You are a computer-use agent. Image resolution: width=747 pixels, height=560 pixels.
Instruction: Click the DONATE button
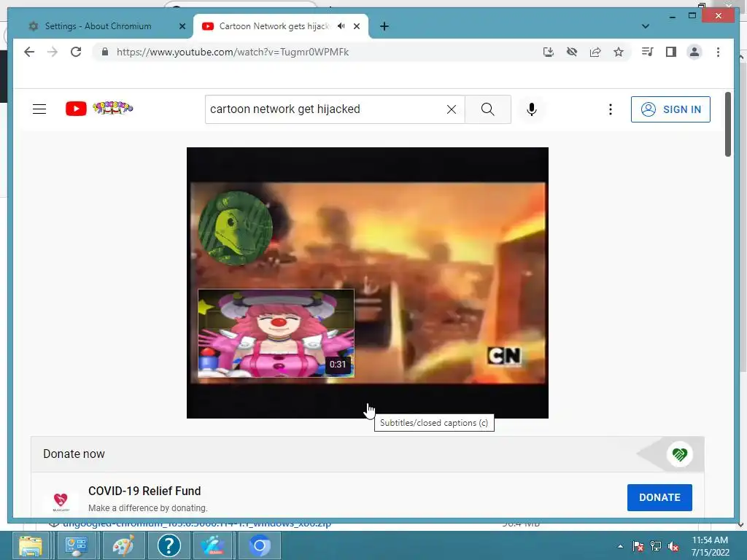tap(659, 497)
